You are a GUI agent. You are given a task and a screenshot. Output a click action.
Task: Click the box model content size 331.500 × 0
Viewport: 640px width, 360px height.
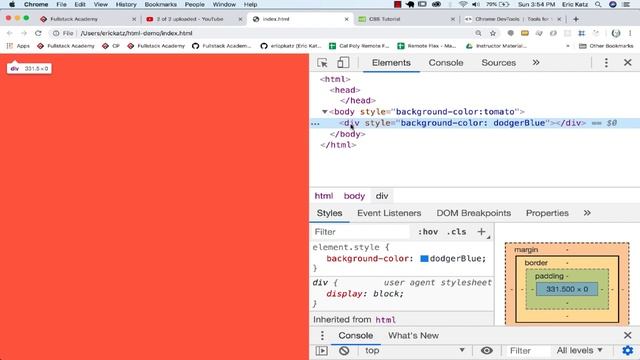567,289
